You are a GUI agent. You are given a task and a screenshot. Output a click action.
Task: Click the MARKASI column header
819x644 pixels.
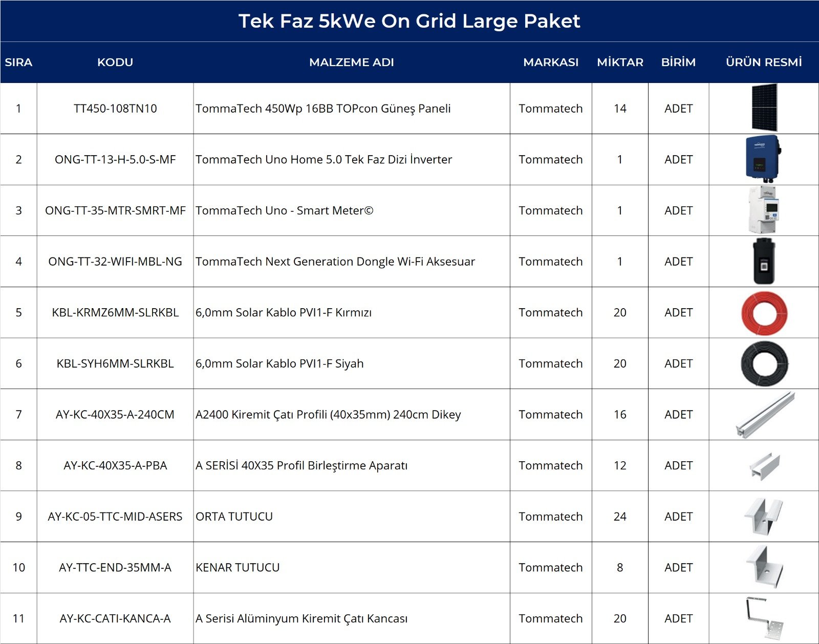tap(551, 62)
